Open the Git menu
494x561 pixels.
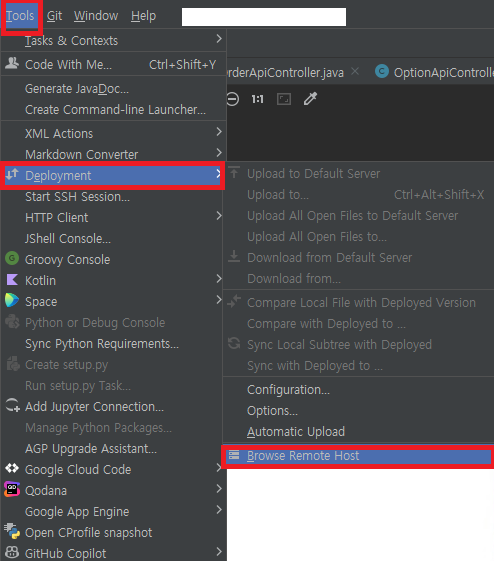point(54,16)
